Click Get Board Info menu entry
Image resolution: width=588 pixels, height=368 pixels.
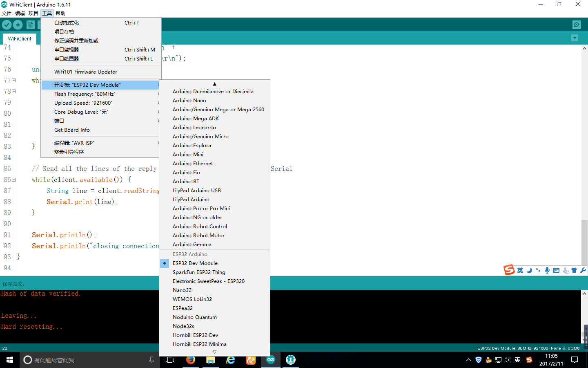pos(72,130)
